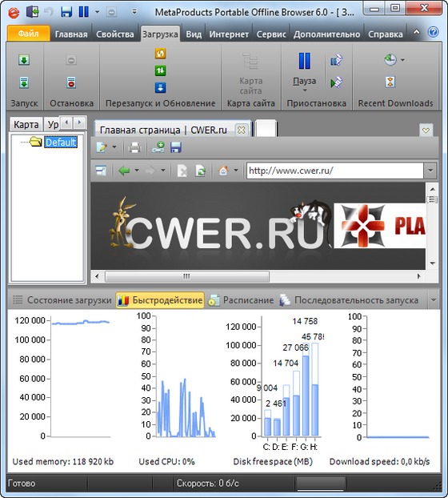Open the Состояние загрузки tab
The height and width of the screenshot is (498, 448).
(62, 300)
